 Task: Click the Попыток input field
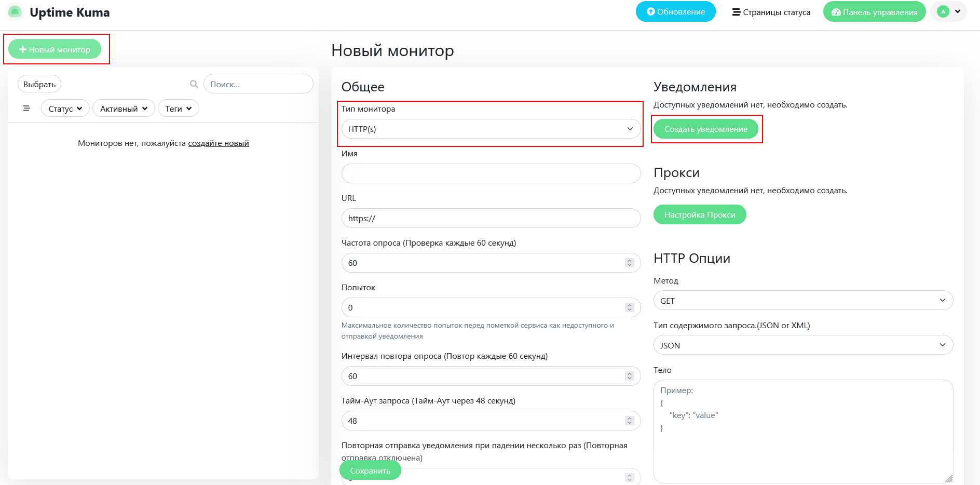click(x=491, y=307)
